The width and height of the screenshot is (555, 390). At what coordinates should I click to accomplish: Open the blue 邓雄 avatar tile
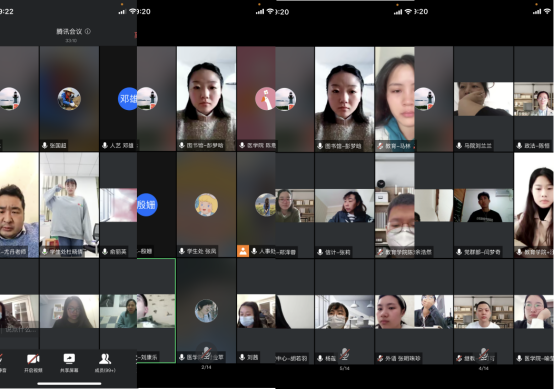[127, 99]
